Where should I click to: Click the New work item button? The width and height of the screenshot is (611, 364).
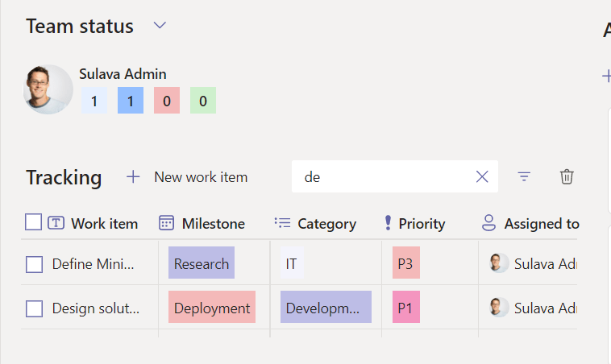(201, 177)
